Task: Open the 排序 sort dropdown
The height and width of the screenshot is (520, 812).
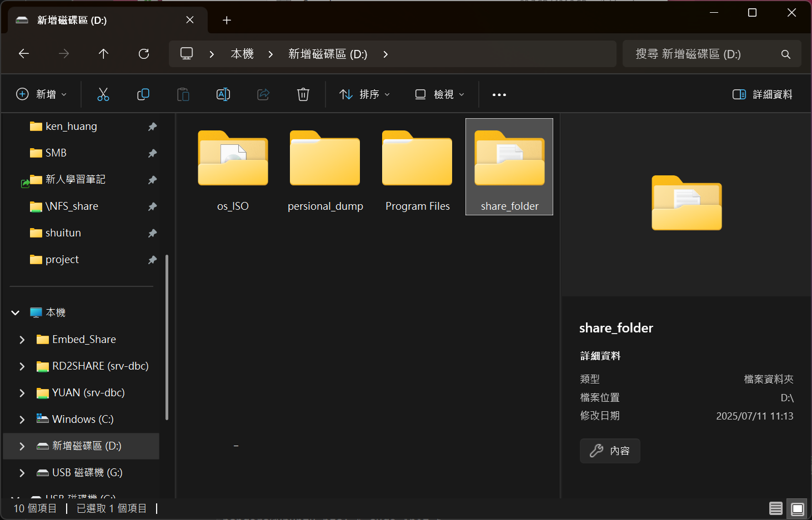Action: tap(364, 94)
